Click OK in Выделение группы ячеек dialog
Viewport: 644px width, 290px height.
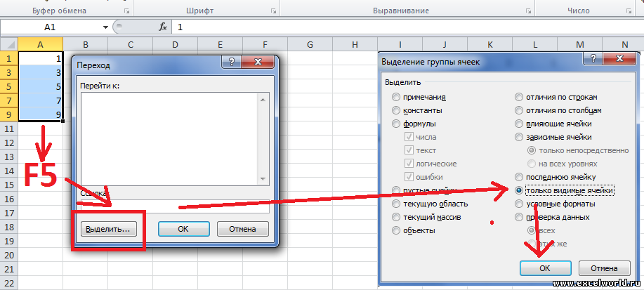click(544, 268)
